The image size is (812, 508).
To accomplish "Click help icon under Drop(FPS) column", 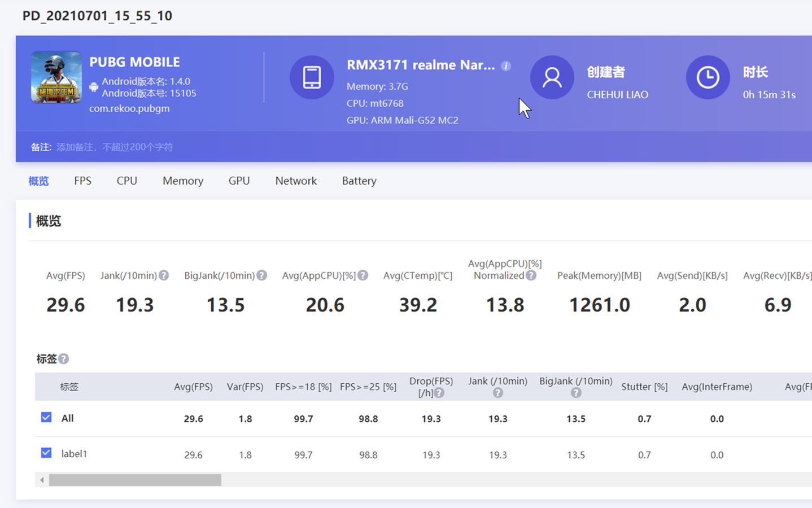I will [x=439, y=393].
